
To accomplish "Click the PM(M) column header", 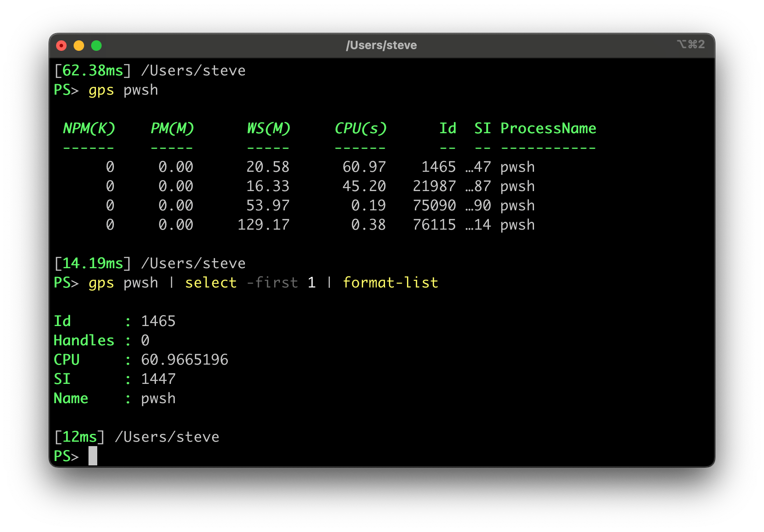I will 172,128.
